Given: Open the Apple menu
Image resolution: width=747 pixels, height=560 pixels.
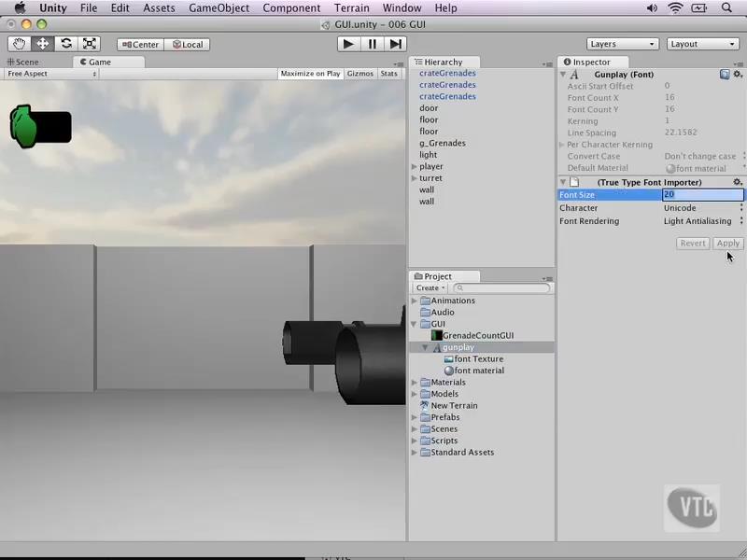Looking at the screenshot, I should 20,8.
